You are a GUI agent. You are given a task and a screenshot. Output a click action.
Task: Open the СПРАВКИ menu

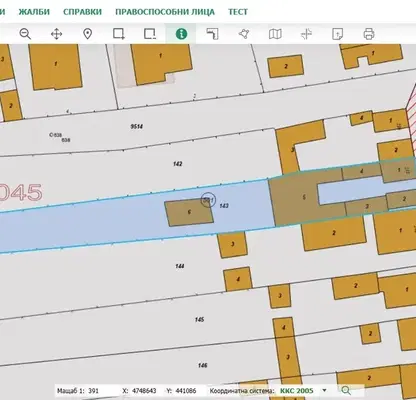(82, 12)
